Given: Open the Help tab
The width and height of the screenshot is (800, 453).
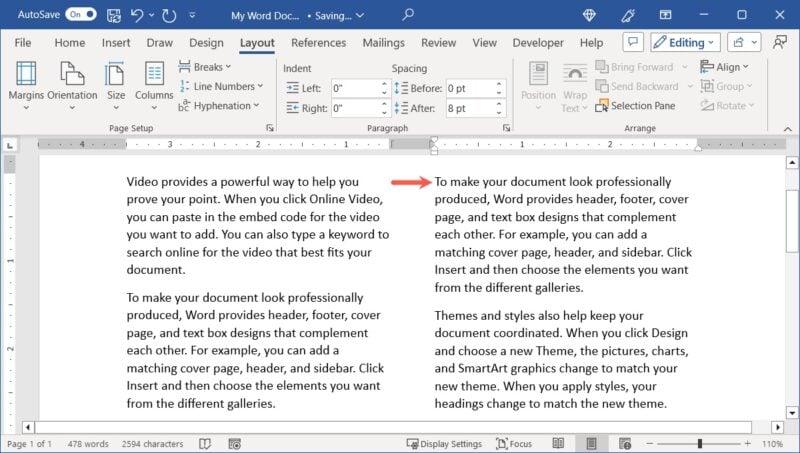Looking at the screenshot, I should [591, 43].
